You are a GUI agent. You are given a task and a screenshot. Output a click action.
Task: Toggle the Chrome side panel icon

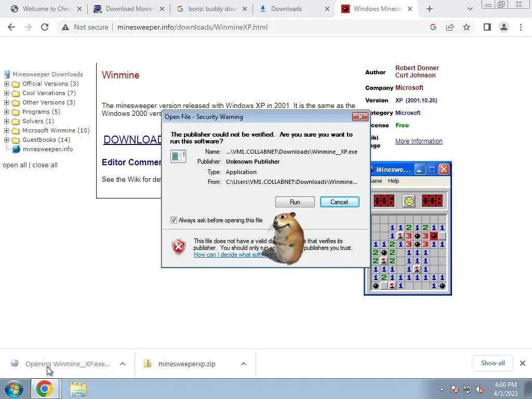(487, 27)
